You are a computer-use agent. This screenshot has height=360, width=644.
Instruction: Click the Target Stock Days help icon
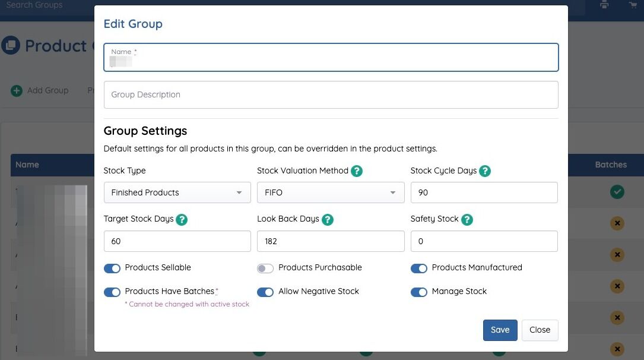(x=182, y=219)
